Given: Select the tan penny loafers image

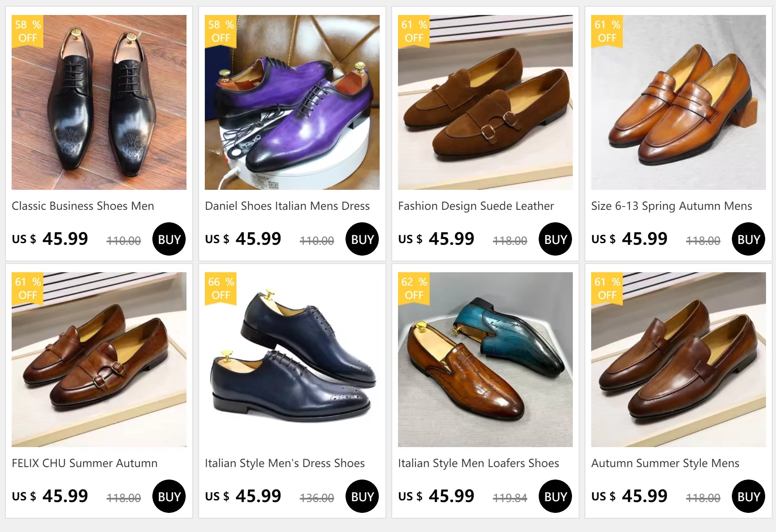Looking at the screenshot, I should [x=679, y=102].
